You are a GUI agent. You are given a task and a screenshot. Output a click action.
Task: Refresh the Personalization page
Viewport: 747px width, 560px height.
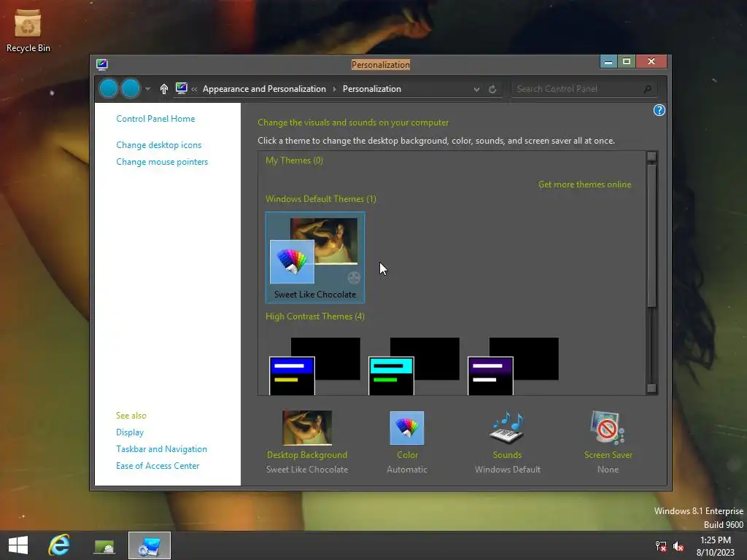click(492, 89)
